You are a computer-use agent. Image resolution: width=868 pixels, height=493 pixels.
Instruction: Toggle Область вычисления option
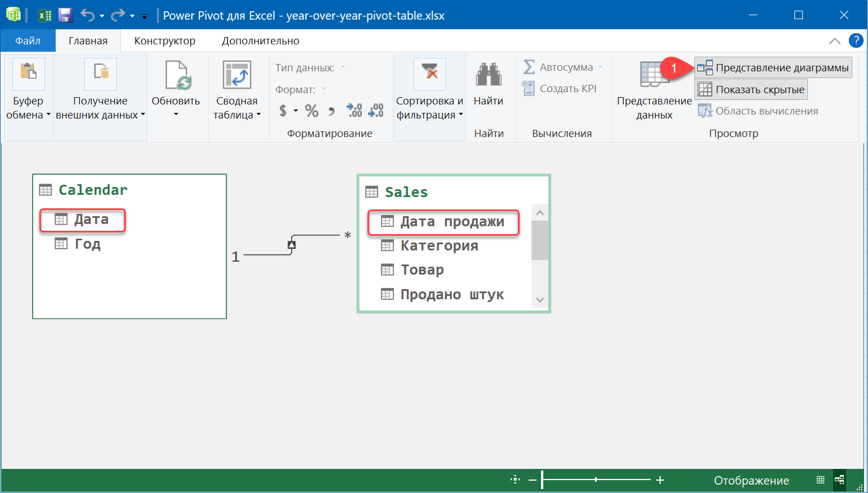pos(758,111)
